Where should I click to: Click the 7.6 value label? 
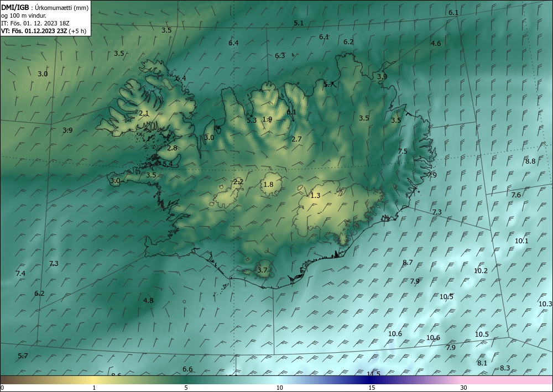click(516, 195)
